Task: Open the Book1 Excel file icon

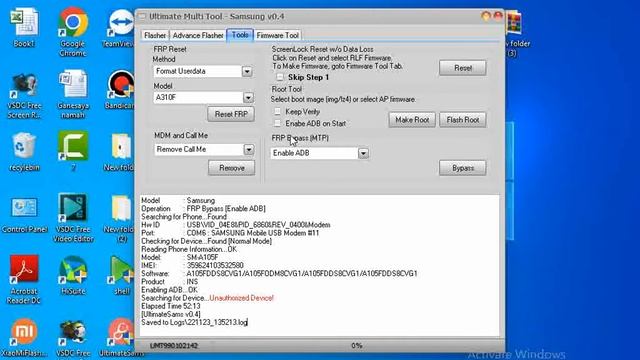Action: tap(24, 27)
